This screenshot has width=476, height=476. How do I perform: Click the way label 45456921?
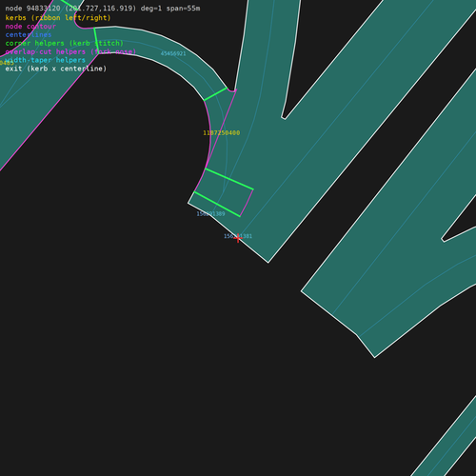[x=173, y=53]
